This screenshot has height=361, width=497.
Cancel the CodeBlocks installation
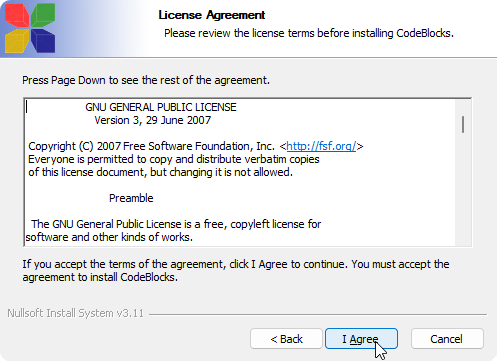[x=447, y=339]
